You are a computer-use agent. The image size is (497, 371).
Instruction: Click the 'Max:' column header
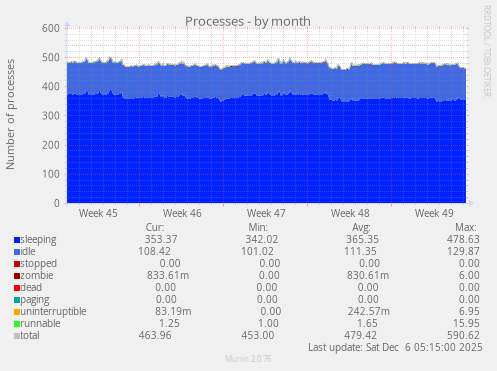(x=466, y=227)
